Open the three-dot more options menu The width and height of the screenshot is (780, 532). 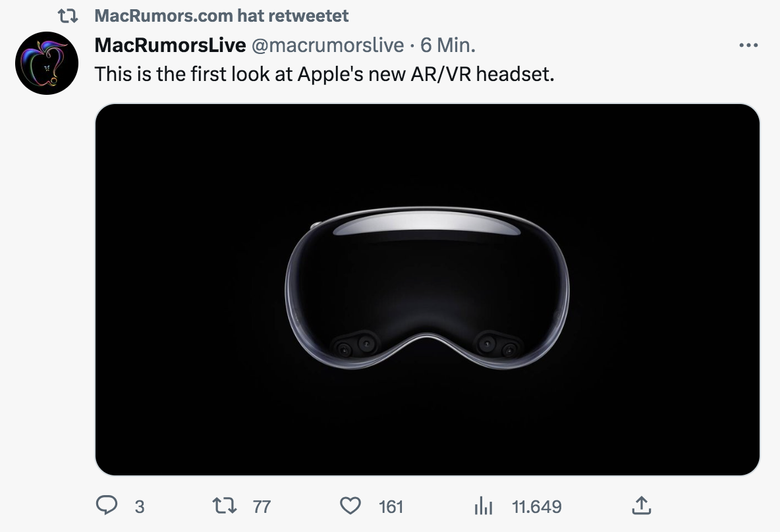[749, 46]
